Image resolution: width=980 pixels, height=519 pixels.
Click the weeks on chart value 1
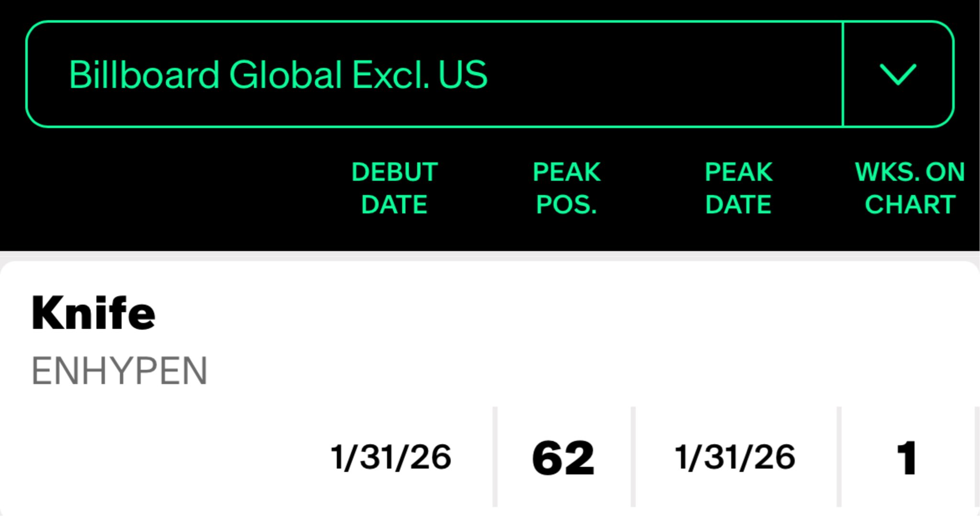[x=907, y=458]
